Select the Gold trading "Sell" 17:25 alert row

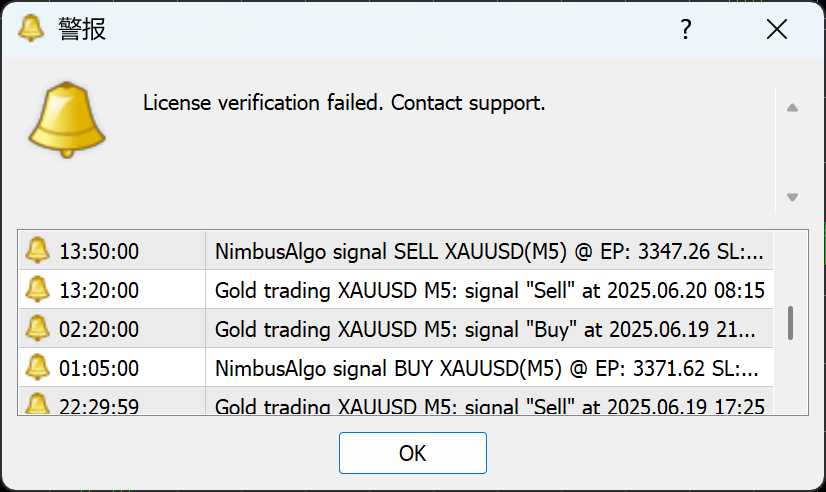tap(396, 401)
